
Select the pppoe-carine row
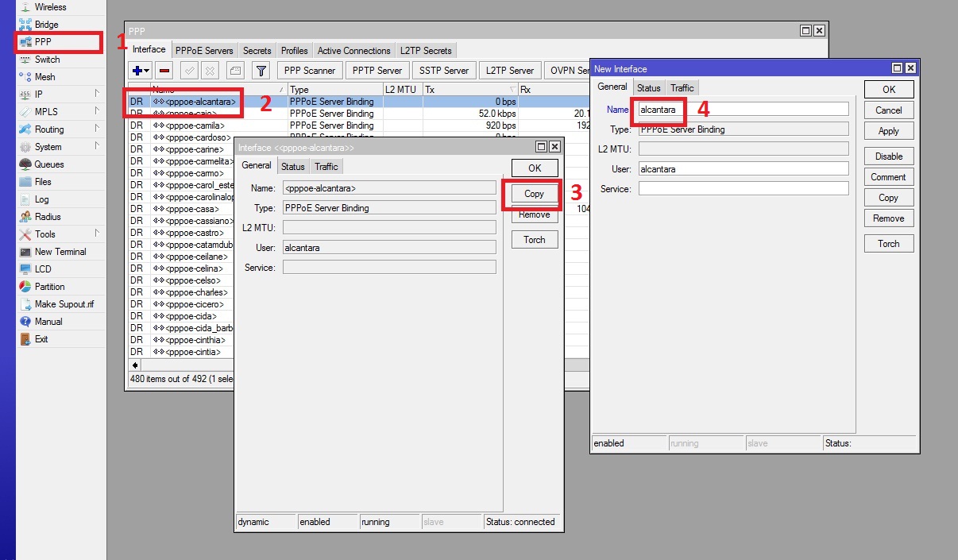click(181, 149)
